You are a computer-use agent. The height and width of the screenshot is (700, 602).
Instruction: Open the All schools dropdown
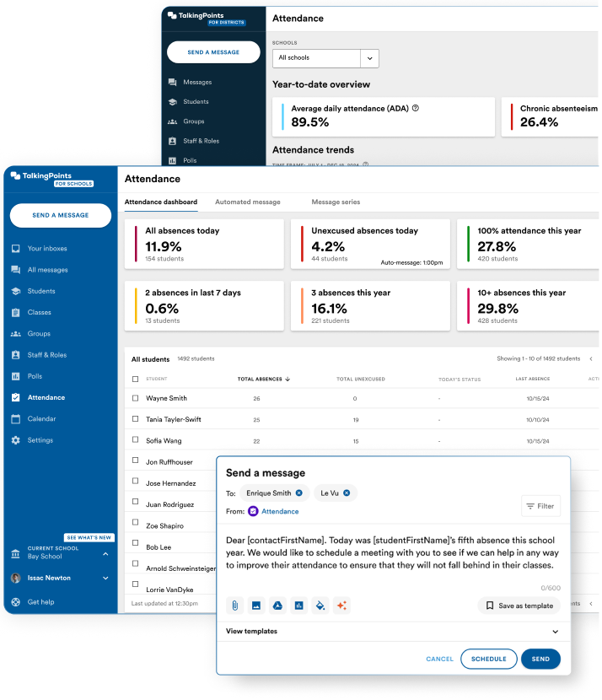point(325,58)
